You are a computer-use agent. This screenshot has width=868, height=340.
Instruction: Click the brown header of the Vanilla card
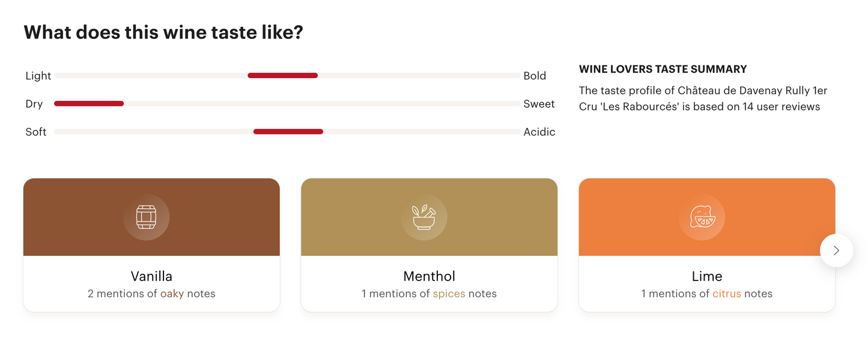tap(72, 217)
